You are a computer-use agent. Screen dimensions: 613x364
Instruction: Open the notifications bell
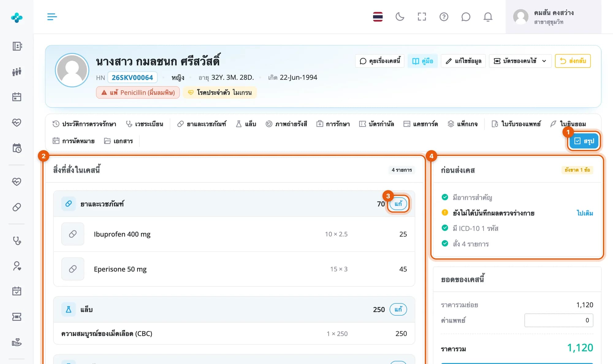[488, 17]
